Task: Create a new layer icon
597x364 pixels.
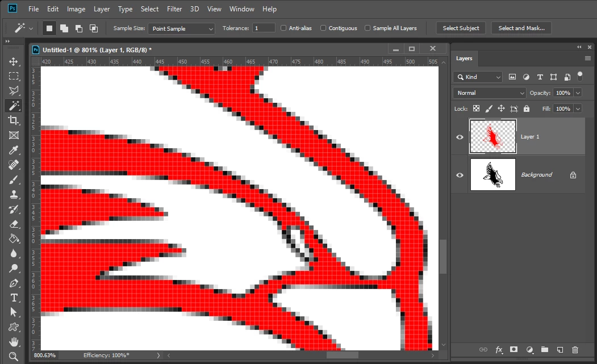Action: [560, 350]
